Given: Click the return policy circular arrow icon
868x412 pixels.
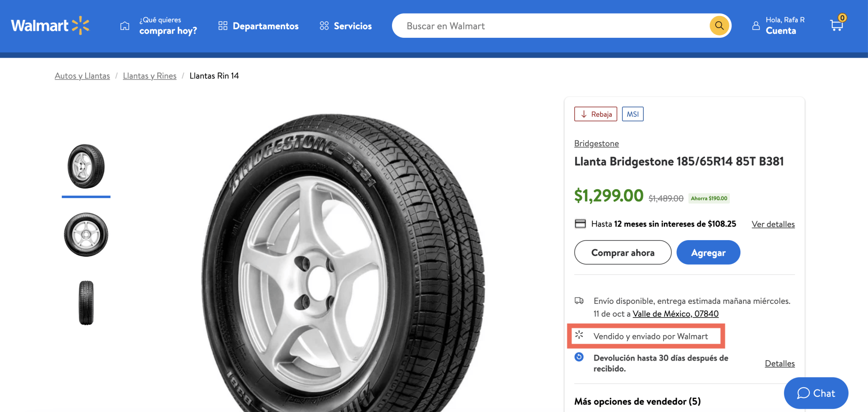Looking at the screenshot, I should coord(579,358).
